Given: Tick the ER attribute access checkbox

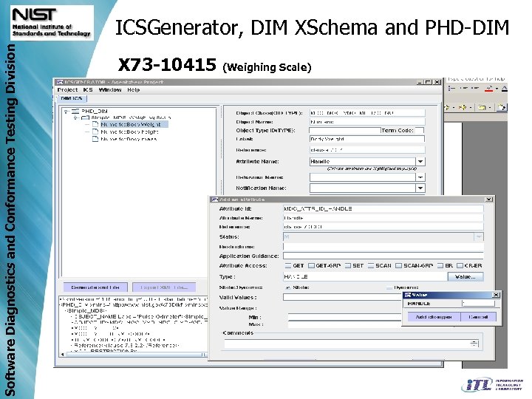Looking at the screenshot, I should tap(440, 266).
